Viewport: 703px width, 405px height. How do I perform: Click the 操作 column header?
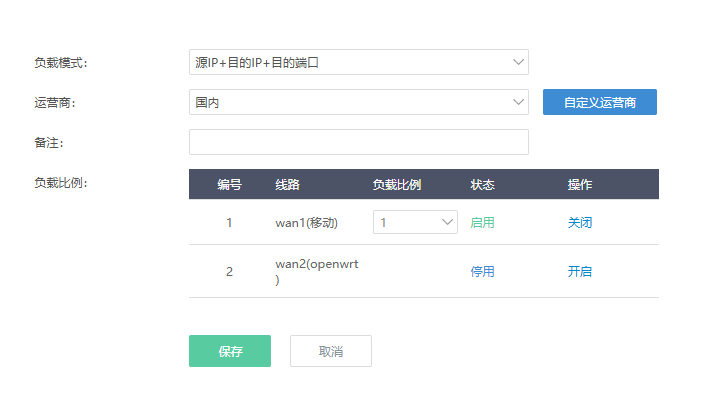[x=580, y=184]
